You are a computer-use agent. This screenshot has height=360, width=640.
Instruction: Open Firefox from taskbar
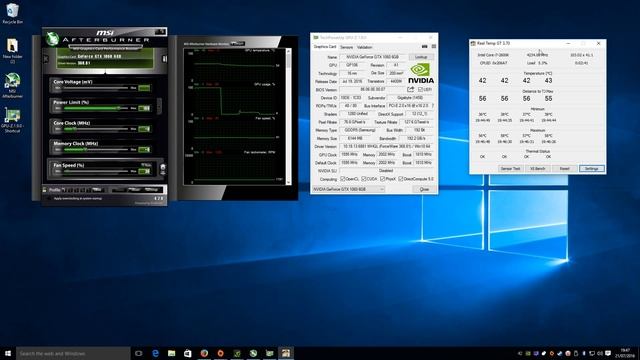(x=204, y=353)
